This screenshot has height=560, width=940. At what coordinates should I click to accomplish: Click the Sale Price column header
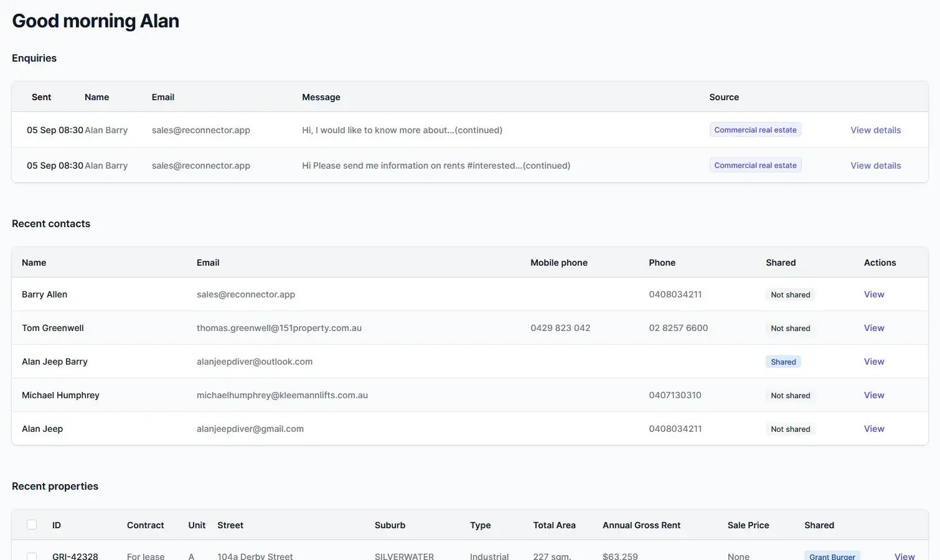(748, 525)
